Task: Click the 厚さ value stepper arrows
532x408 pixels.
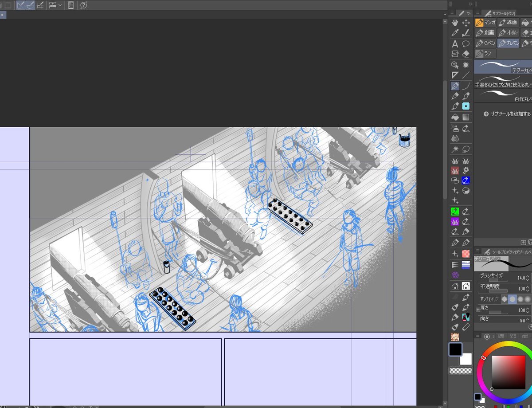Action: click(528, 310)
